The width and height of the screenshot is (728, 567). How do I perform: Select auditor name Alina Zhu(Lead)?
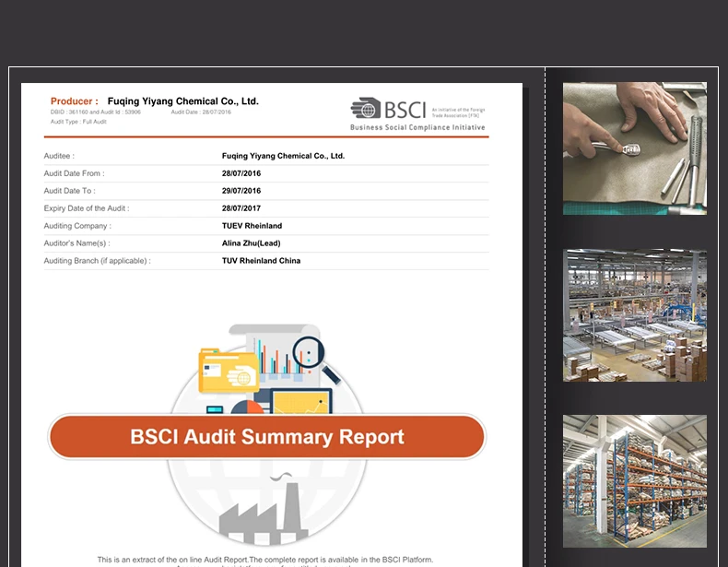[252, 243]
